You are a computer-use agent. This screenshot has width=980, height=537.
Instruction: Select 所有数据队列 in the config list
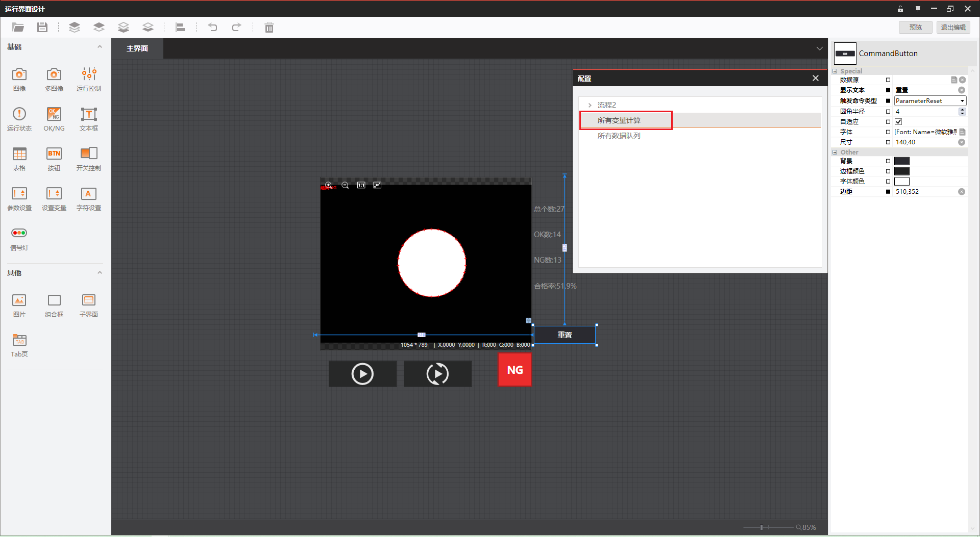point(619,136)
